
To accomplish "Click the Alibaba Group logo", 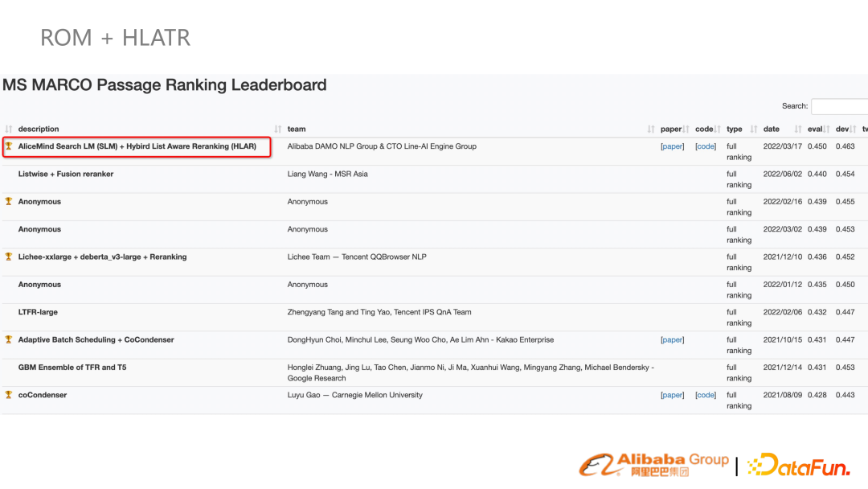I will click(654, 464).
